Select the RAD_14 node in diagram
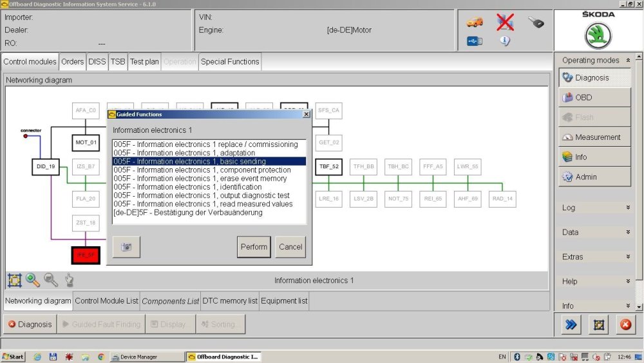Viewport: 644px width, 363px height. (502, 199)
